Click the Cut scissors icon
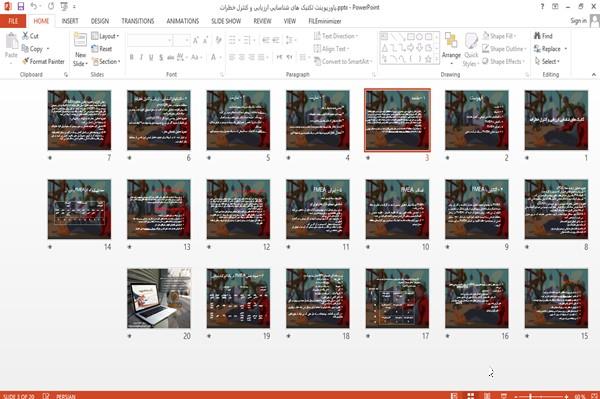This screenshot has height=399, width=600. tap(25, 36)
